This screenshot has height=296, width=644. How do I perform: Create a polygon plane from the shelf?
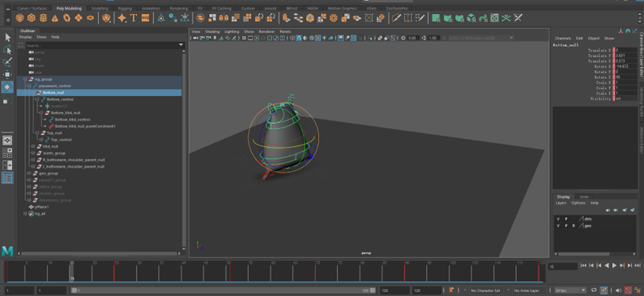coord(78,18)
